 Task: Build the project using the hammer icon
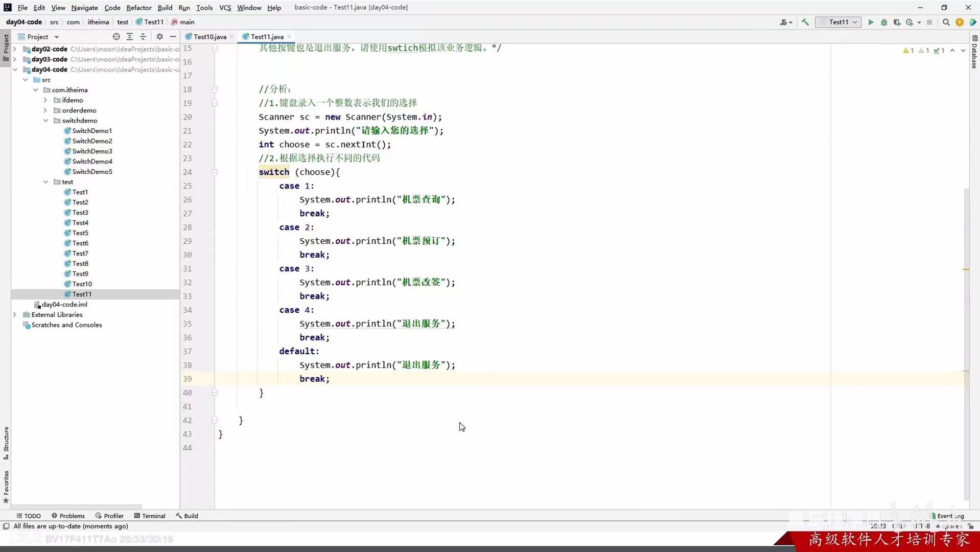pos(805,22)
